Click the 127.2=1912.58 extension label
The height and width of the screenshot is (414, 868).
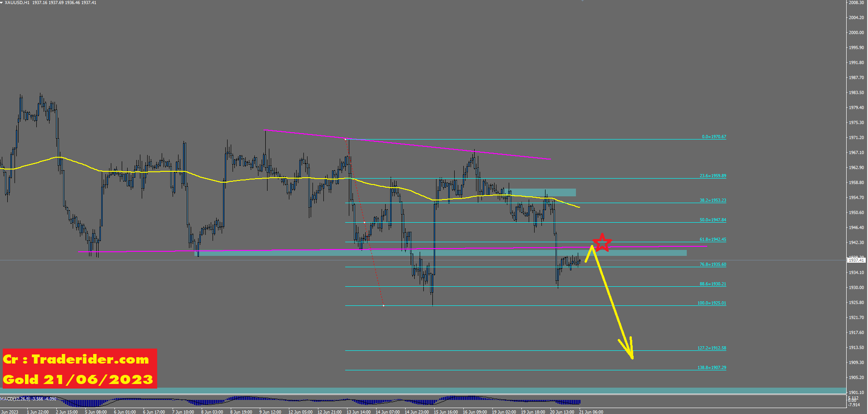pos(711,348)
